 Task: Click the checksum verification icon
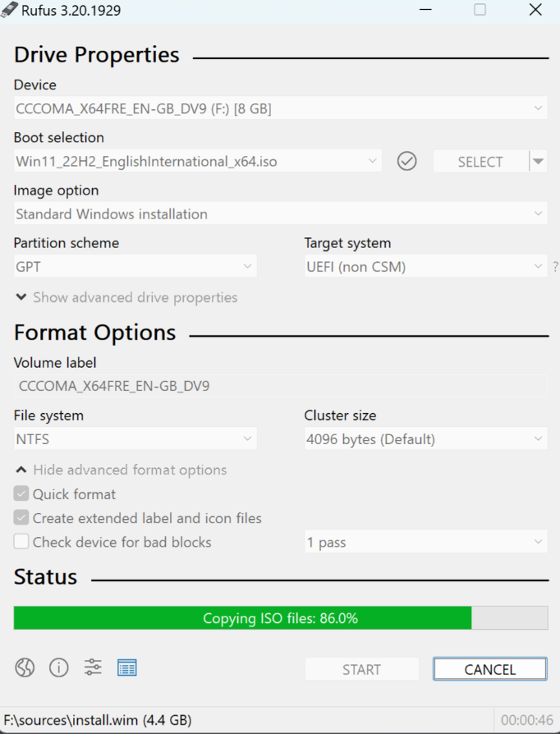pyautogui.click(x=407, y=162)
